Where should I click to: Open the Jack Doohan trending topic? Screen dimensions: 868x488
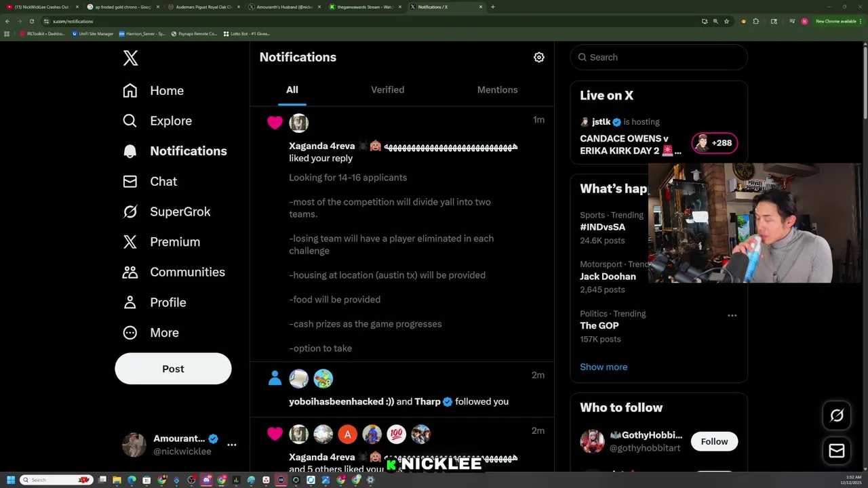pos(608,277)
